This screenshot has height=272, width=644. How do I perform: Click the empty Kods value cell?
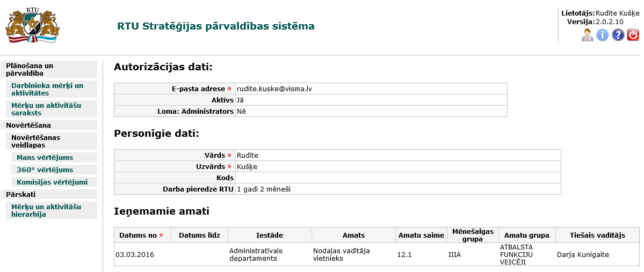pos(398,178)
